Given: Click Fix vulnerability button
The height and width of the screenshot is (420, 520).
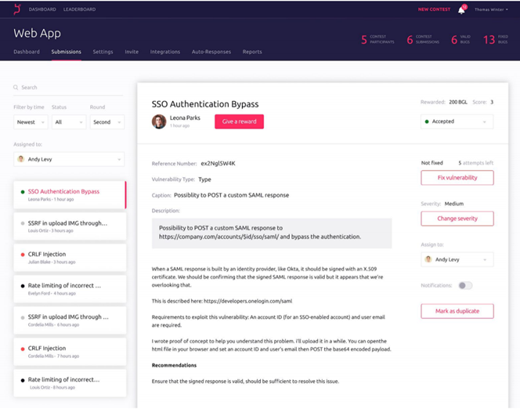Looking at the screenshot, I should click(x=457, y=178).
